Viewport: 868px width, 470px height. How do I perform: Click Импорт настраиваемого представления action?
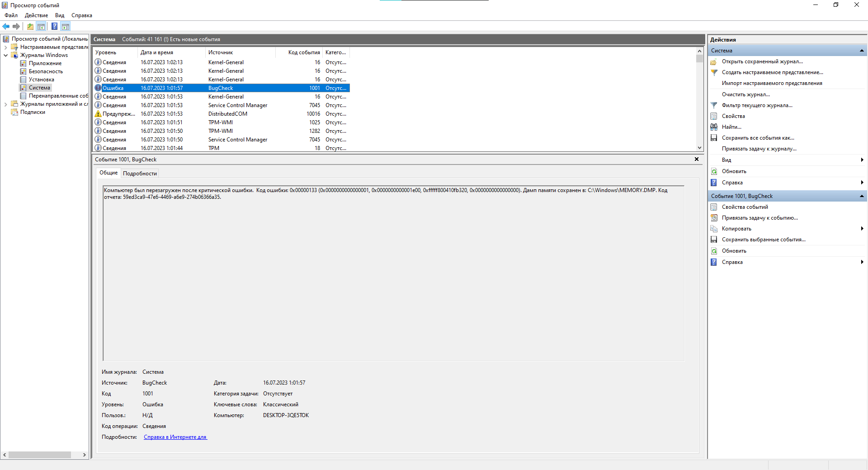(772, 83)
